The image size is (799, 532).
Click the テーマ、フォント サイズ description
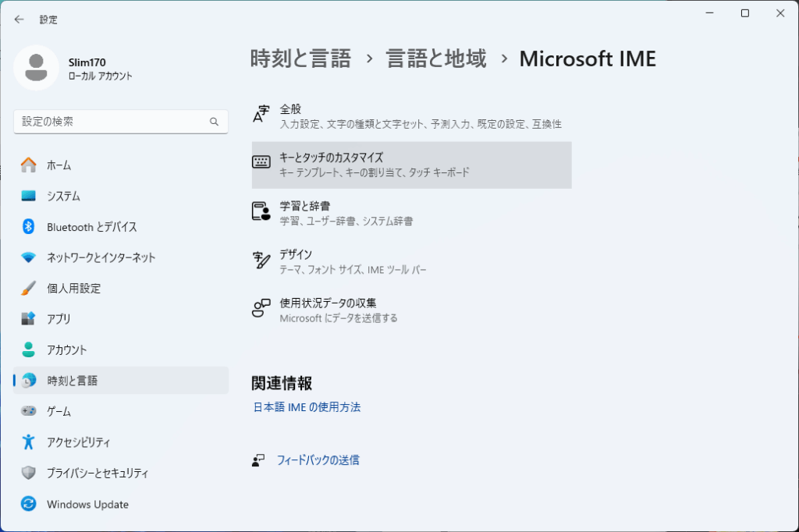353,270
